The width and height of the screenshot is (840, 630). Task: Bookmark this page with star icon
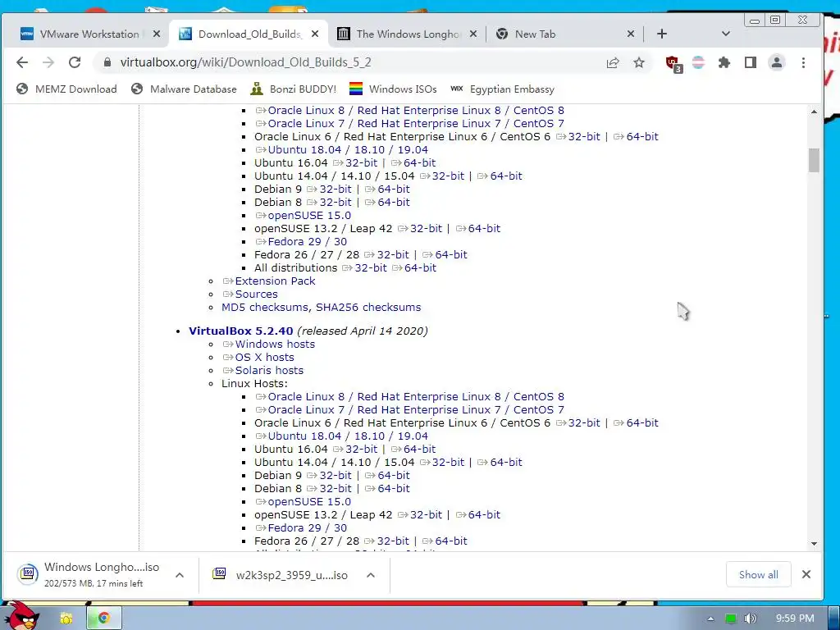[x=638, y=62]
